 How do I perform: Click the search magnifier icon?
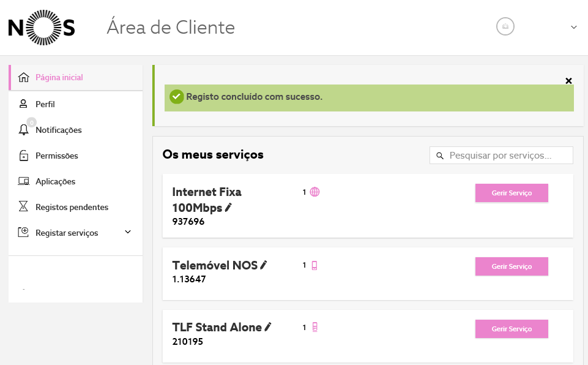[439, 156]
